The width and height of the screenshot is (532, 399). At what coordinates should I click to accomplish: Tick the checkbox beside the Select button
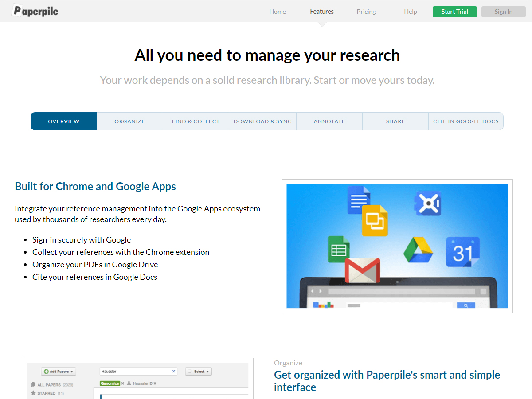pyautogui.click(x=190, y=372)
